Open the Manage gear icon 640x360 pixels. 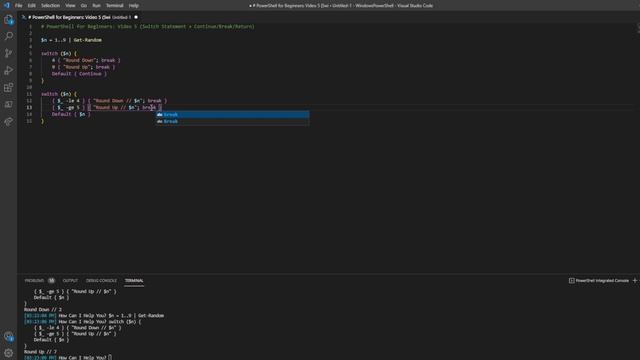(9, 353)
